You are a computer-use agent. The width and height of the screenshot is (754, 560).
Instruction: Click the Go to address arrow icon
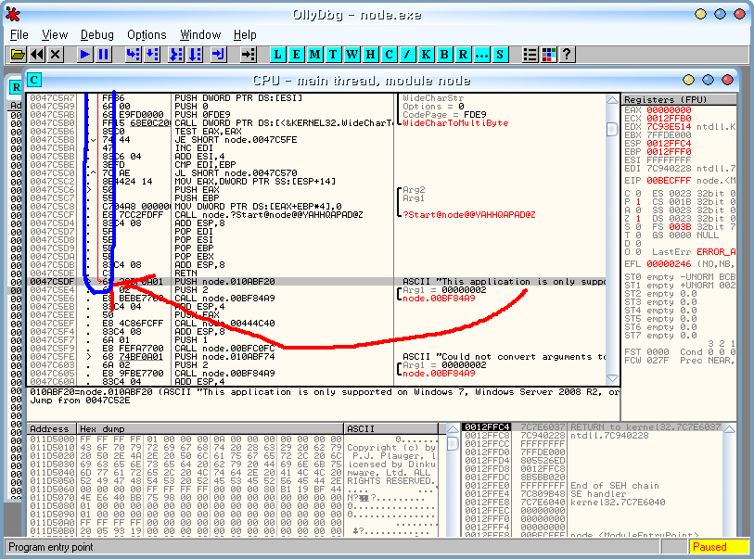[x=249, y=55]
